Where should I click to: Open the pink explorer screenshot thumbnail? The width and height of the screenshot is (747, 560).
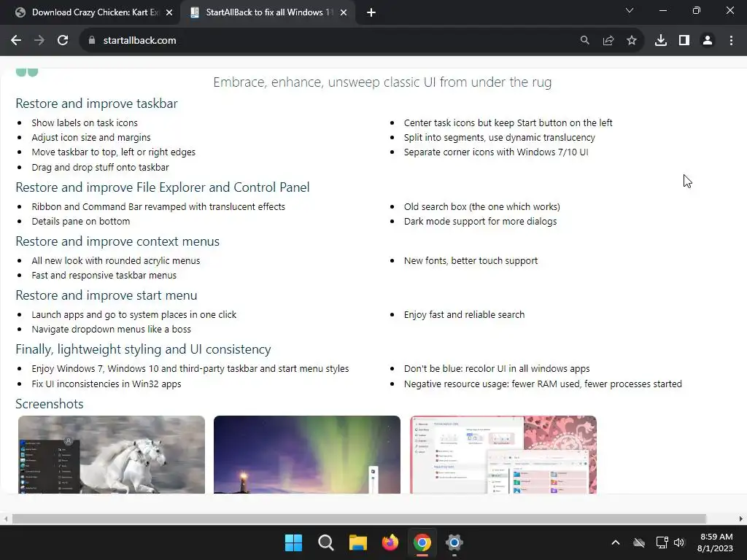coord(503,455)
